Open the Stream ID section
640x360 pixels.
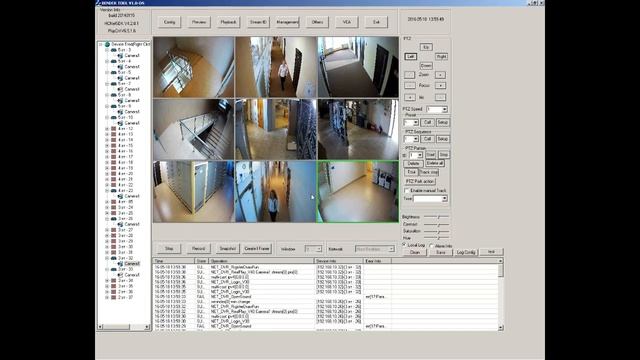click(258, 22)
